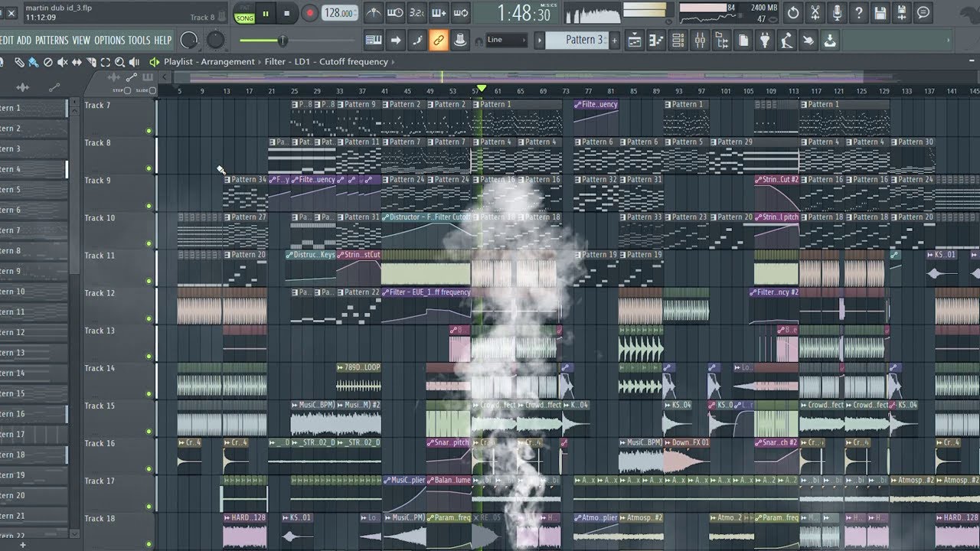This screenshot has height=551, width=980.
Task: Click the question mark help icon
Action: tap(858, 13)
